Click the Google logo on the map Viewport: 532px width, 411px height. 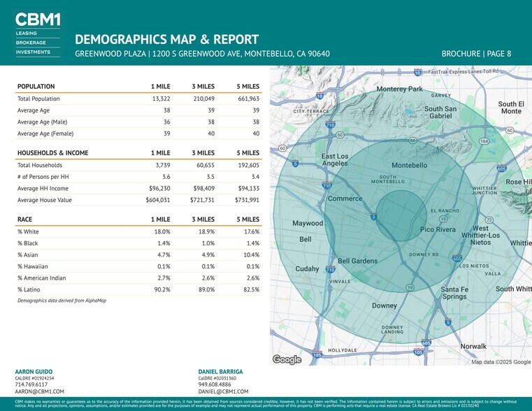click(287, 359)
